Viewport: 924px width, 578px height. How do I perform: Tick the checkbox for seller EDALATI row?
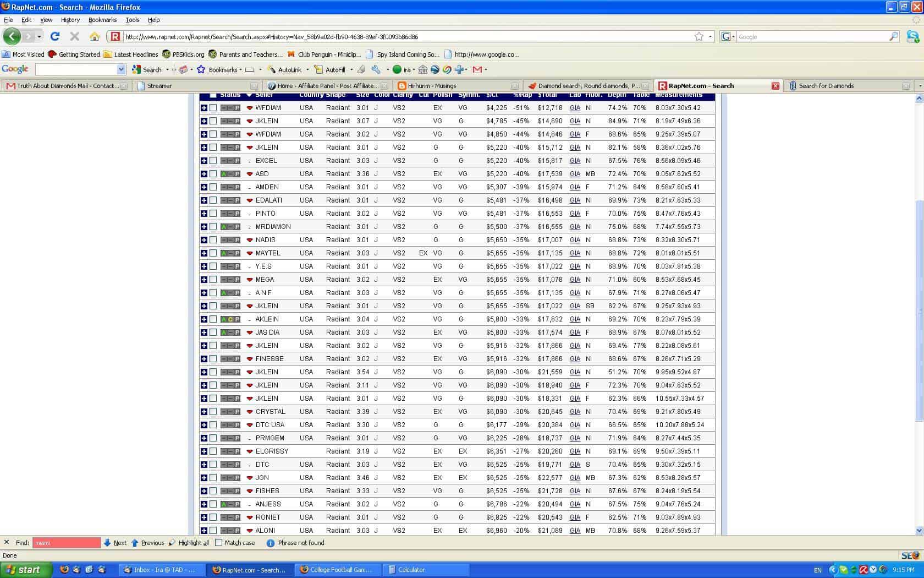click(213, 200)
